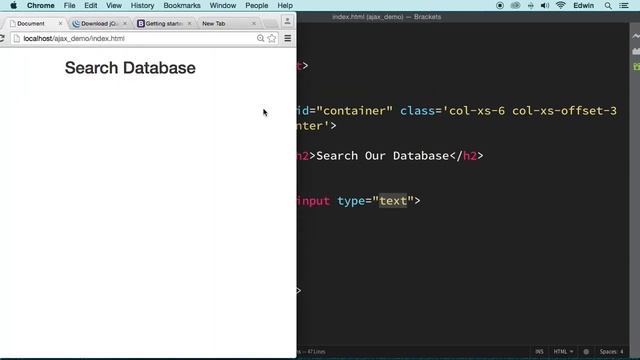
Task: Toggle the INS insert mode indicator
Action: pos(539,351)
